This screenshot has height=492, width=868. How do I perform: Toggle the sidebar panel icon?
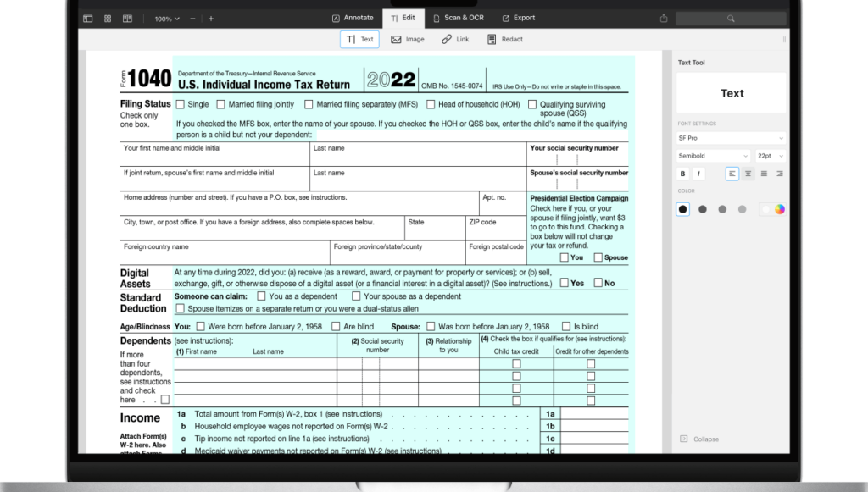[x=87, y=19]
